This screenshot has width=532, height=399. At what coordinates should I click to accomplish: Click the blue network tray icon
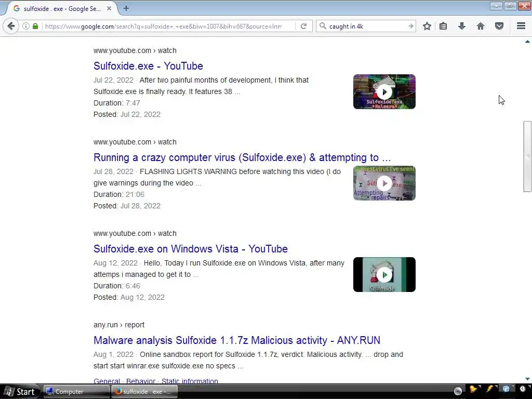[506, 389]
